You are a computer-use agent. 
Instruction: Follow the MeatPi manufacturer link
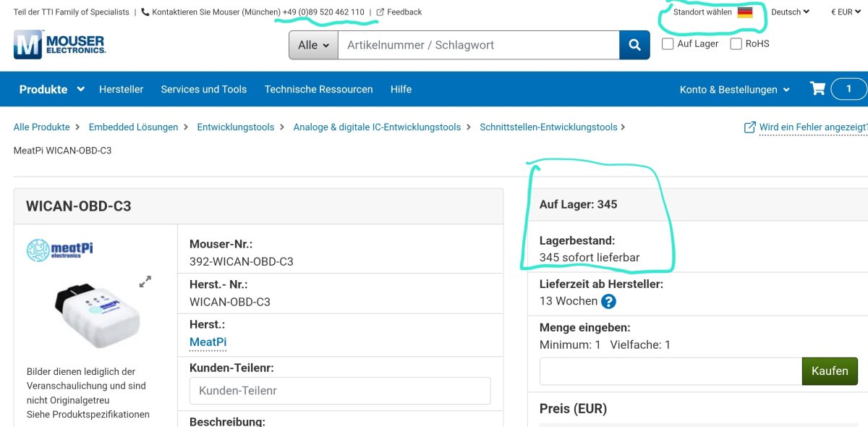208,342
